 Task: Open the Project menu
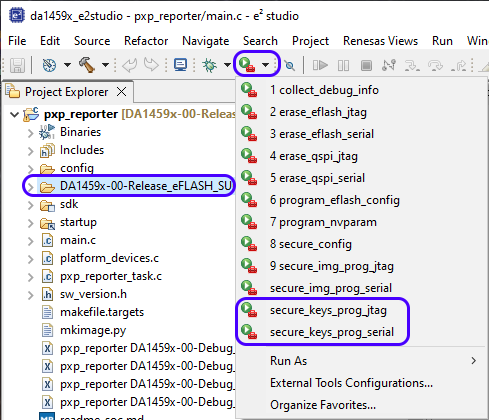pyautogui.click(x=310, y=41)
